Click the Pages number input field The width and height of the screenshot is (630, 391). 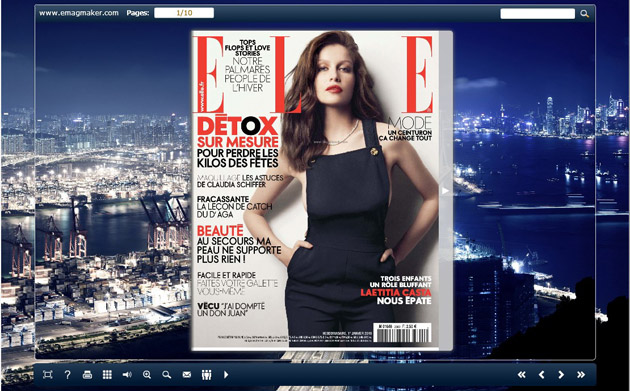(184, 13)
